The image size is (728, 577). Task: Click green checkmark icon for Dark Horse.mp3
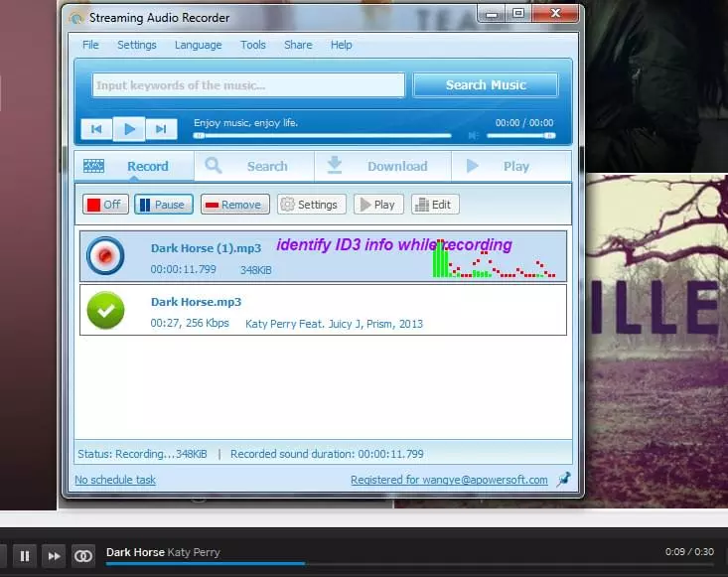click(x=104, y=310)
